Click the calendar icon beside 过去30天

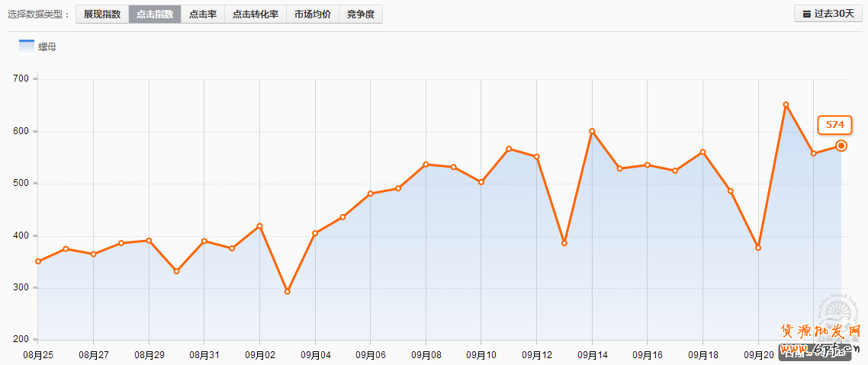(806, 14)
